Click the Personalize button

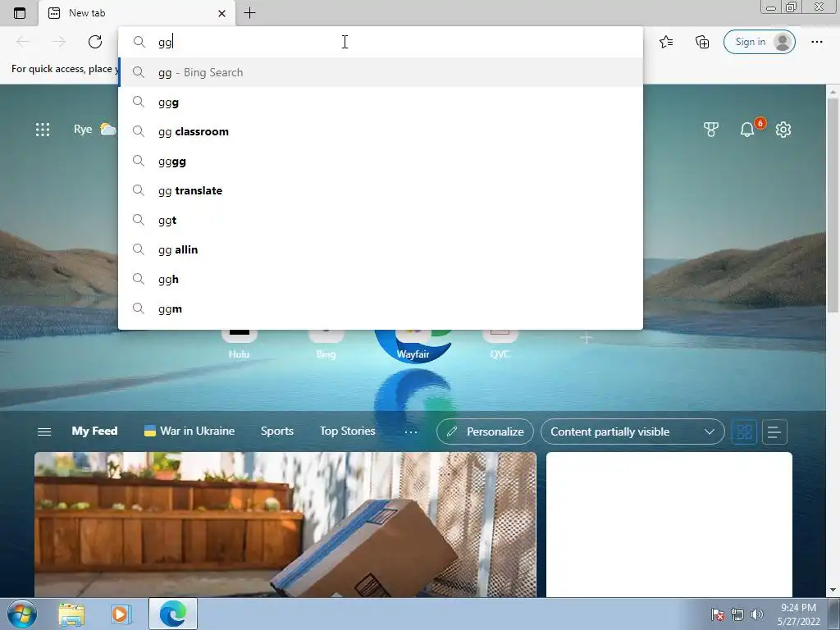(x=485, y=431)
